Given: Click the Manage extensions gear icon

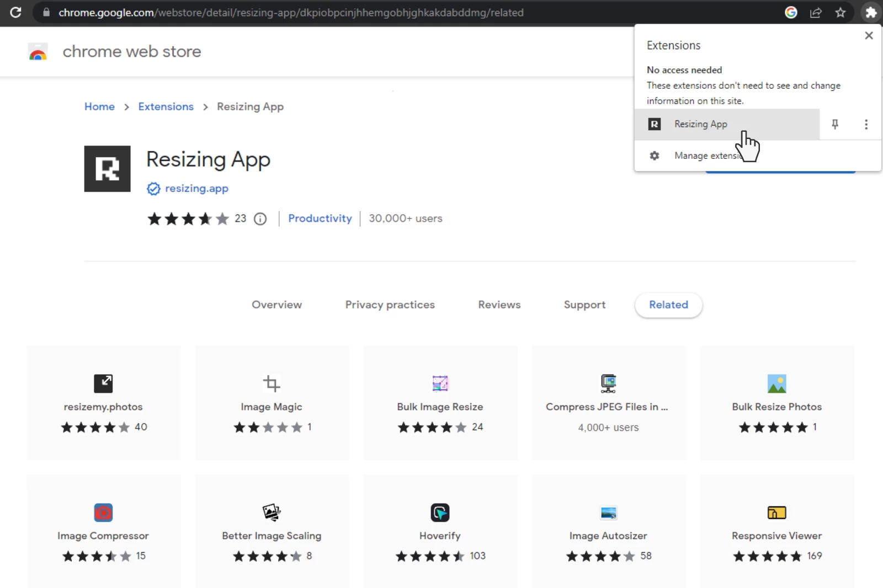Looking at the screenshot, I should tap(655, 156).
